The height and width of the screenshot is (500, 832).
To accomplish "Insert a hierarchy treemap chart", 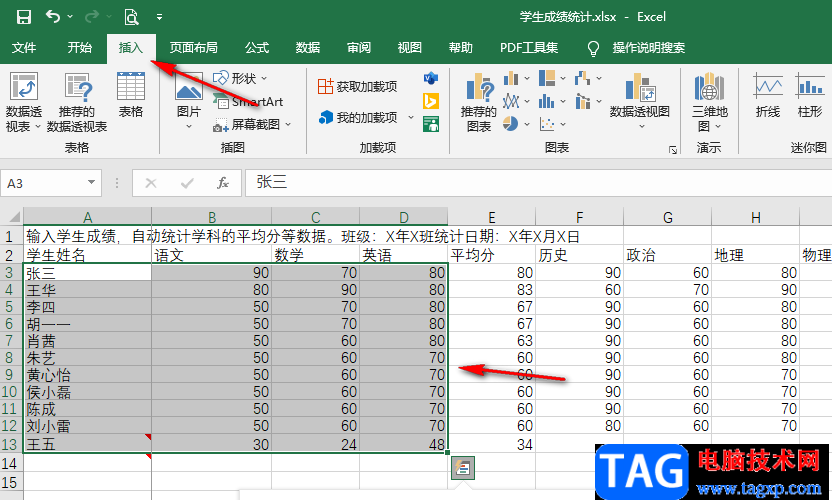I will [x=547, y=79].
